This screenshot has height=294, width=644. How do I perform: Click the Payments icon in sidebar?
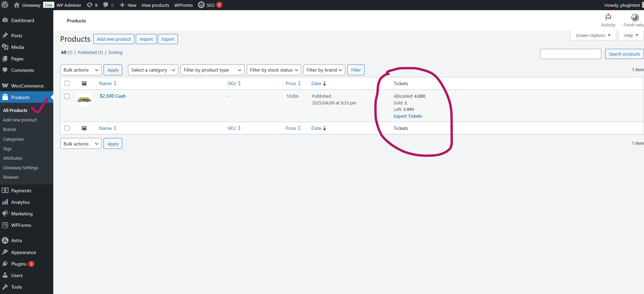5,191
